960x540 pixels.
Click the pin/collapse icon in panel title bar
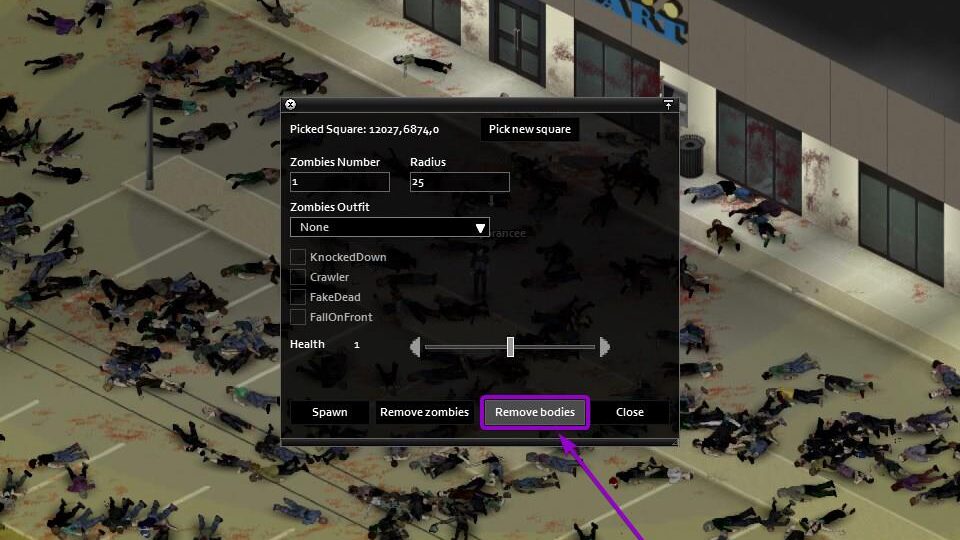pyautogui.click(x=668, y=105)
